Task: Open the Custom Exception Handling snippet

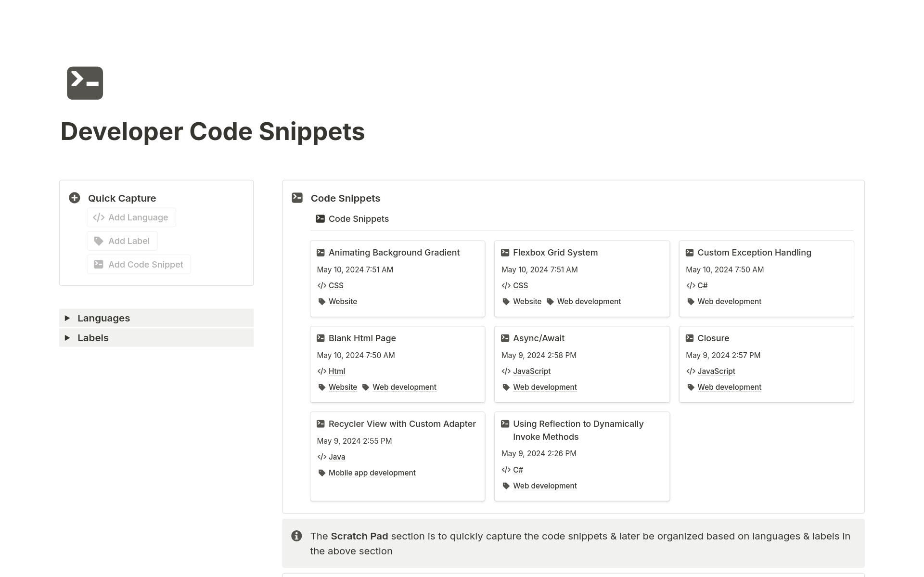Action: point(754,252)
